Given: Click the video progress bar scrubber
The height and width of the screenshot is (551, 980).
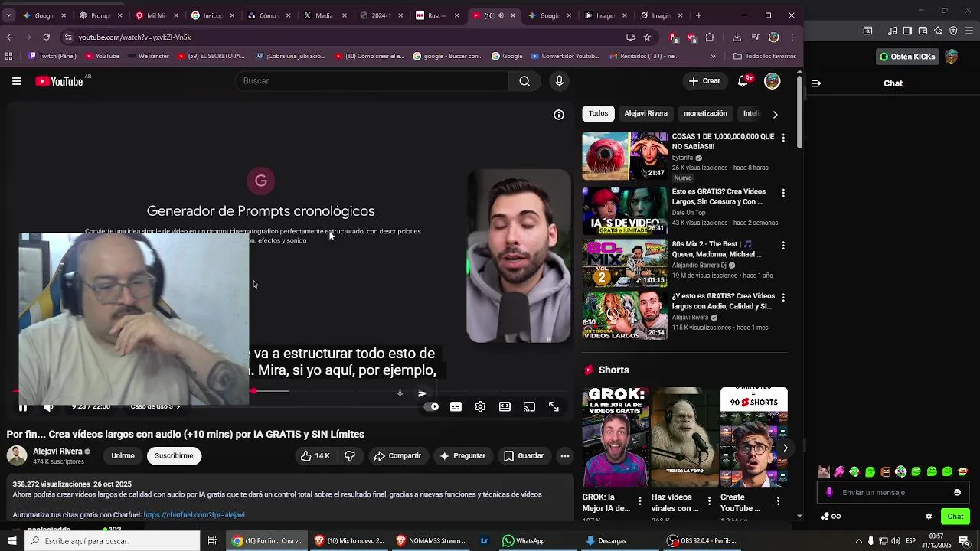Looking at the screenshot, I should click(253, 391).
